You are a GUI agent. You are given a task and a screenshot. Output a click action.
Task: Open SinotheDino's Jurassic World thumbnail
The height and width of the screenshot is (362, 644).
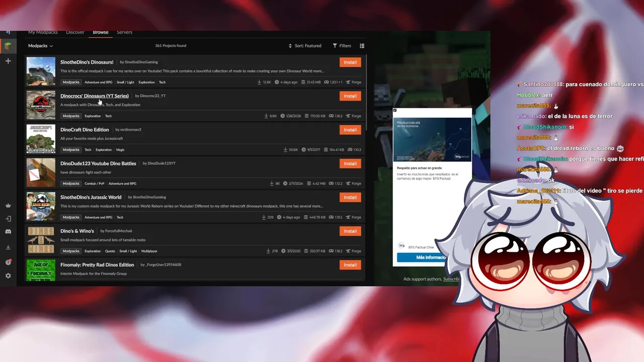pos(41,206)
